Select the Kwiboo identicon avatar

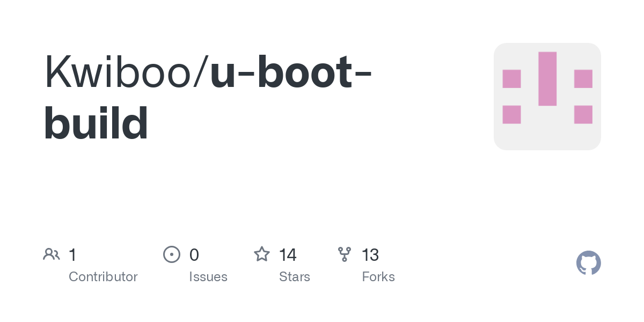tap(547, 97)
